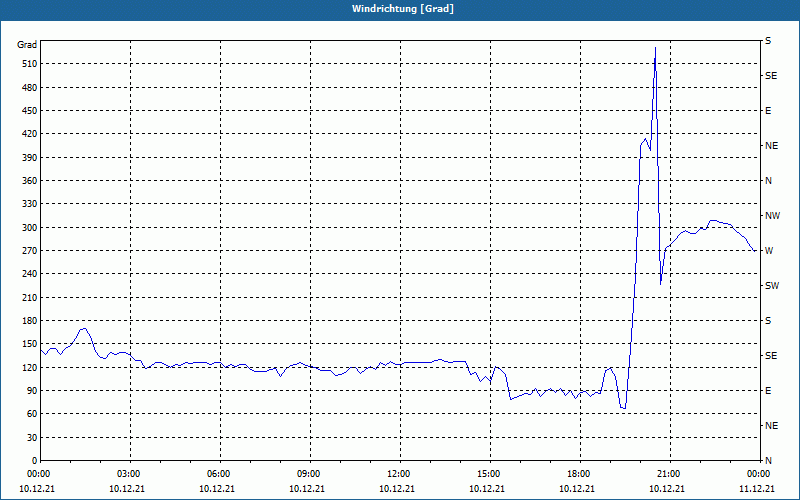Click the 450 degree axis label
Viewport: 800px width, 500px height.
[x=29, y=111]
